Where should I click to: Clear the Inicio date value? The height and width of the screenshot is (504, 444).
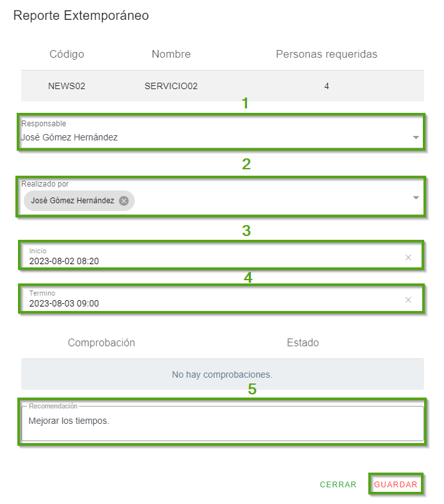(x=408, y=257)
